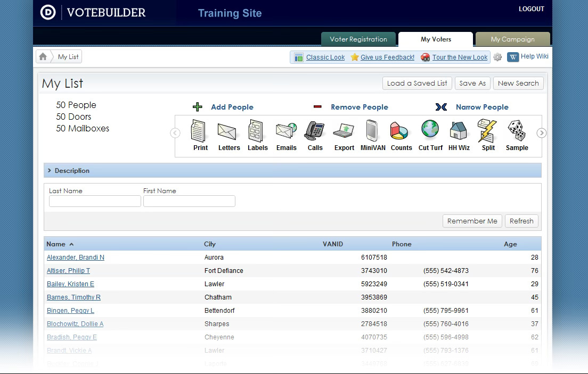Expand the Description section
Screen dimensions: 588x374
pos(292,171)
